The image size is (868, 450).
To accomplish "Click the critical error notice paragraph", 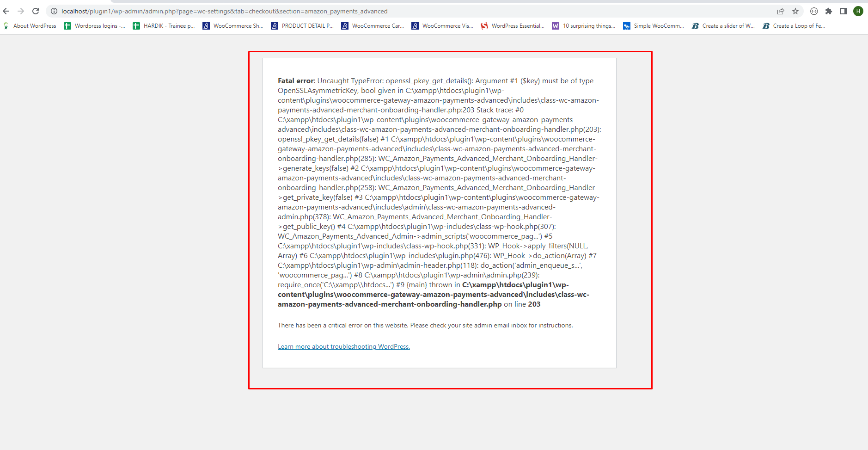I will coord(425,325).
